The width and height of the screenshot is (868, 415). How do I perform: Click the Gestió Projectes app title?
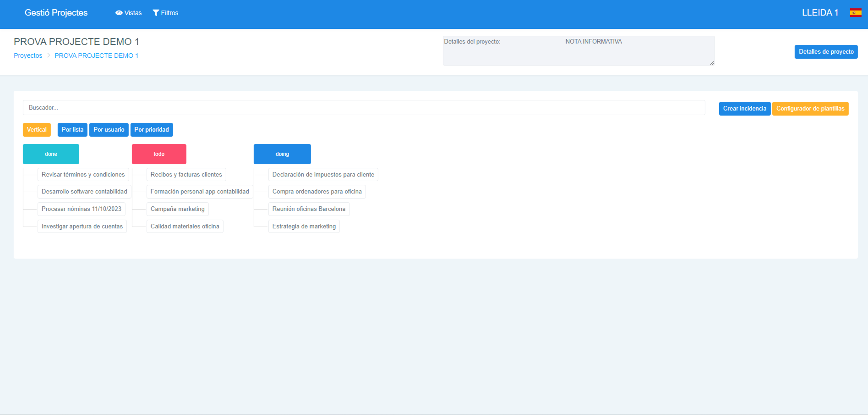pyautogui.click(x=56, y=12)
